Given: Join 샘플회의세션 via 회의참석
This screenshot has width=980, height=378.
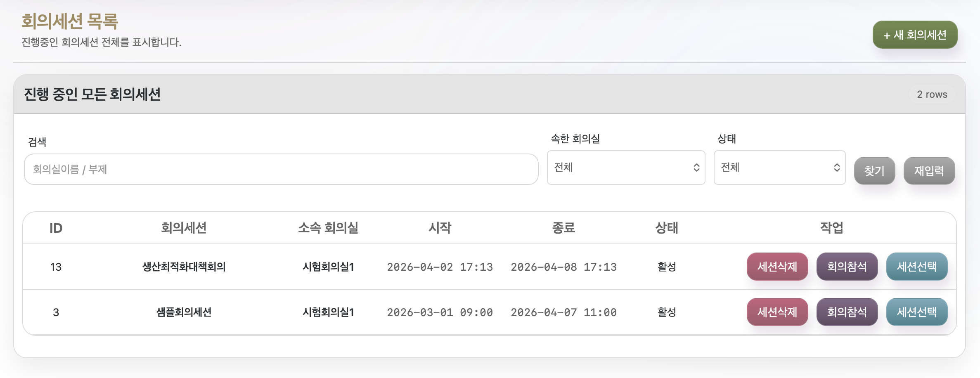Looking at the screenshot, I should (x=847, y=312).
